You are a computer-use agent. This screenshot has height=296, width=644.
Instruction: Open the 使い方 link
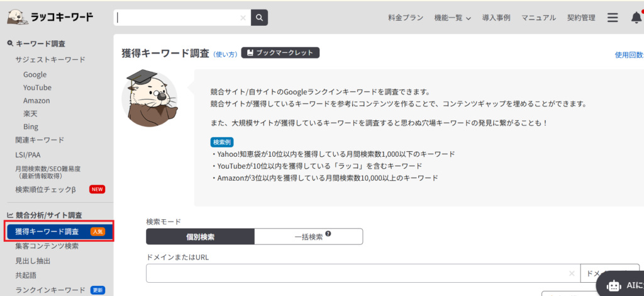click(226, 54)
